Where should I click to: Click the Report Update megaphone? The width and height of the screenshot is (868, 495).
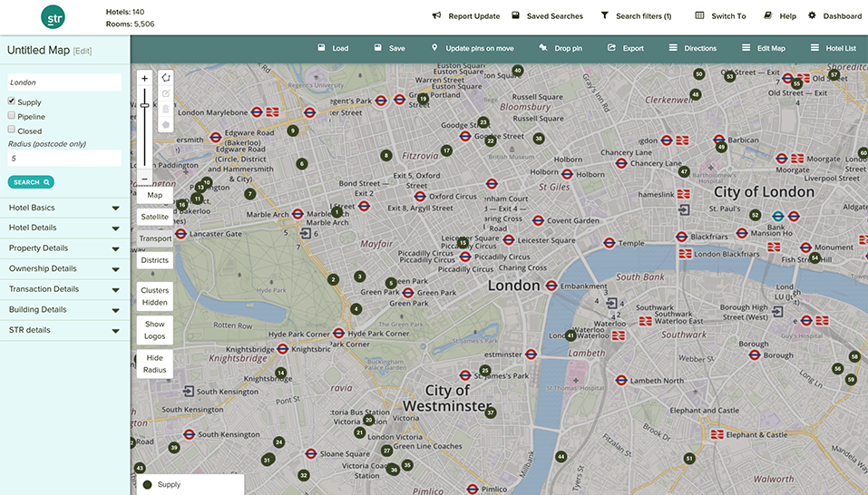tap(436, 16)
